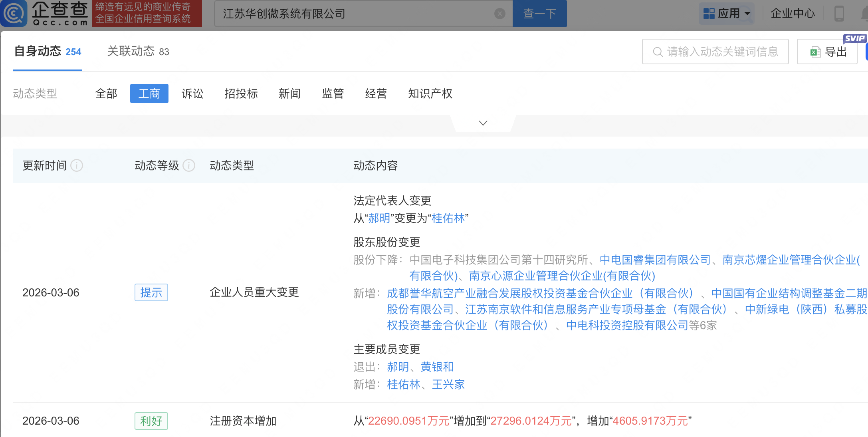
Task: Click the Excel export icon
Action: pyautogui.click(x=815, y=52)
